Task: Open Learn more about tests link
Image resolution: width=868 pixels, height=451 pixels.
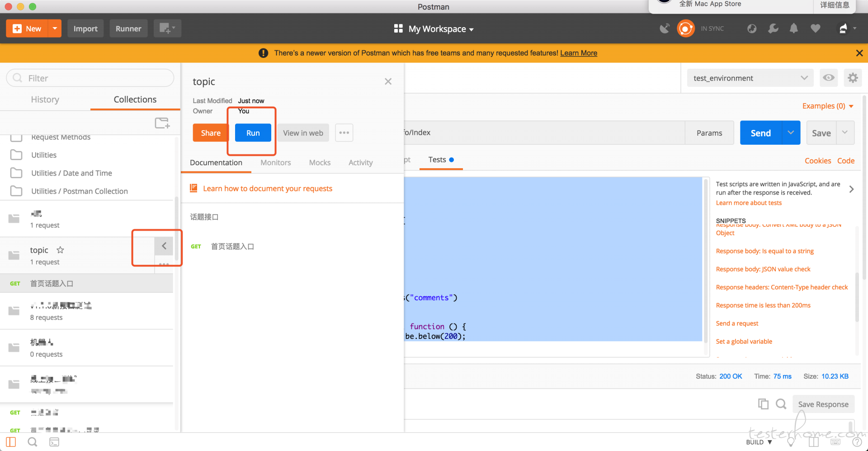Action: pos(749,203)
